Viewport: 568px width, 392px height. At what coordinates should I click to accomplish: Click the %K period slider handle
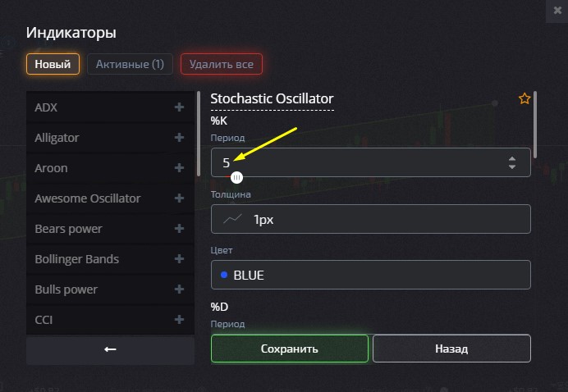pyautogui.click(x=237, y=176)
